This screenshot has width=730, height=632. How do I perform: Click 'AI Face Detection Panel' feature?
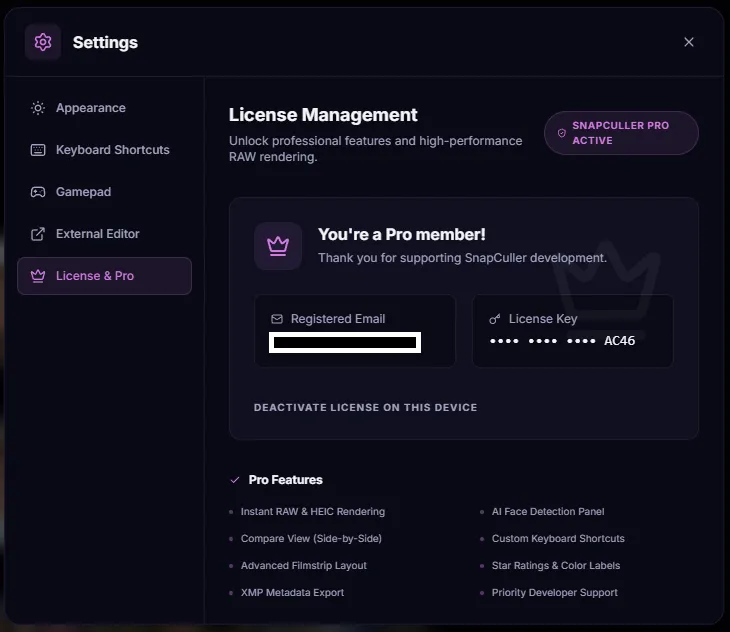[548, 511]
